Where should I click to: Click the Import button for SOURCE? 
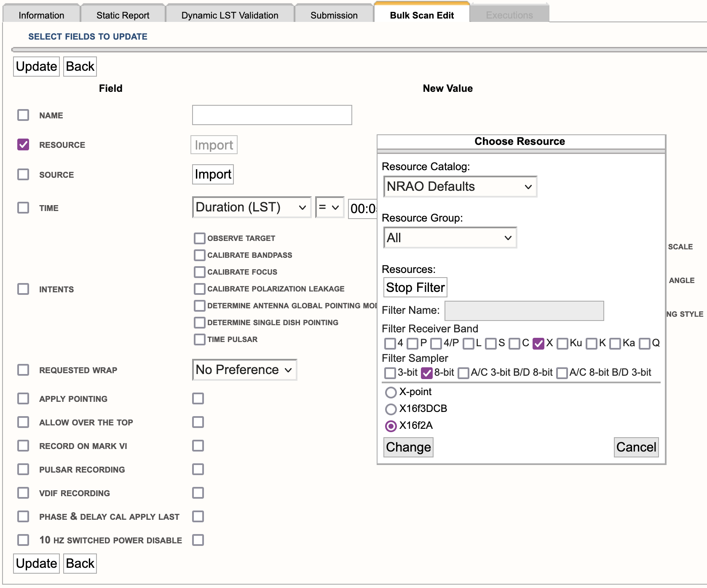[x=213, y=174]
